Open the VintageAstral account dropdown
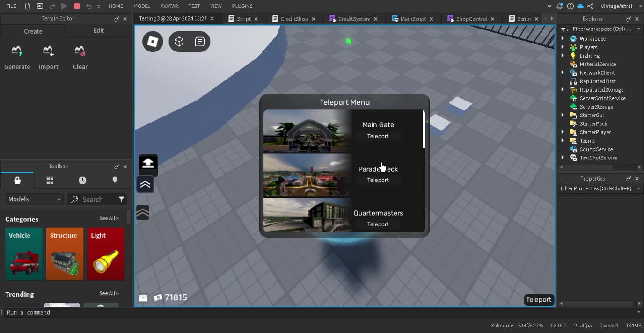Screen dimensions: 644x333 pos(641,6)
